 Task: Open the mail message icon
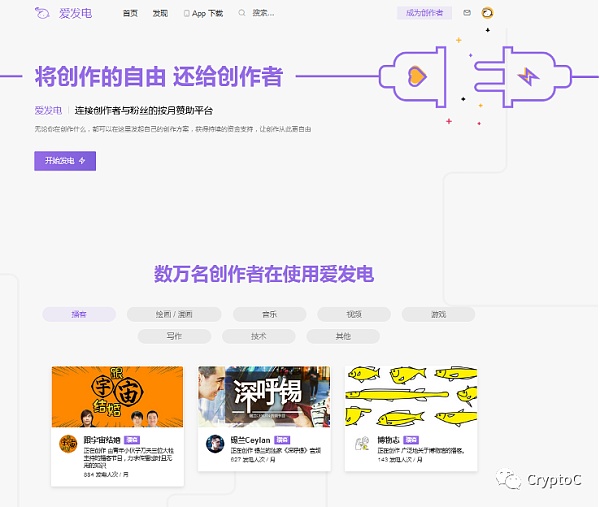[x=467, y=14]
